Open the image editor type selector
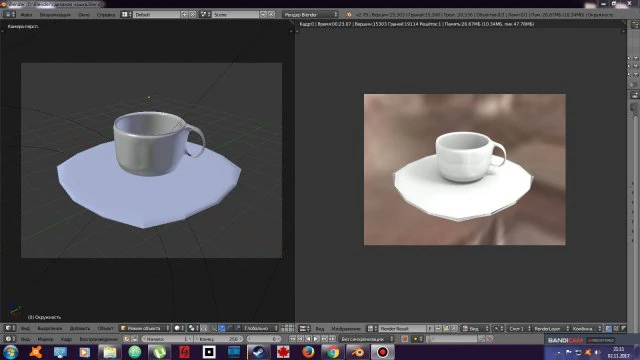The height and width of the screenshot is (360, 640). pos(305,328)
